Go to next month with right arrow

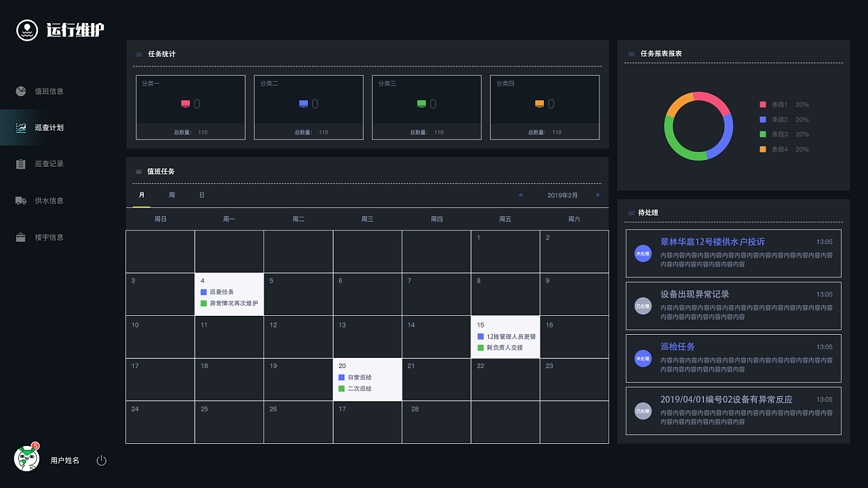pyautogui.click(x=597, y=195)
